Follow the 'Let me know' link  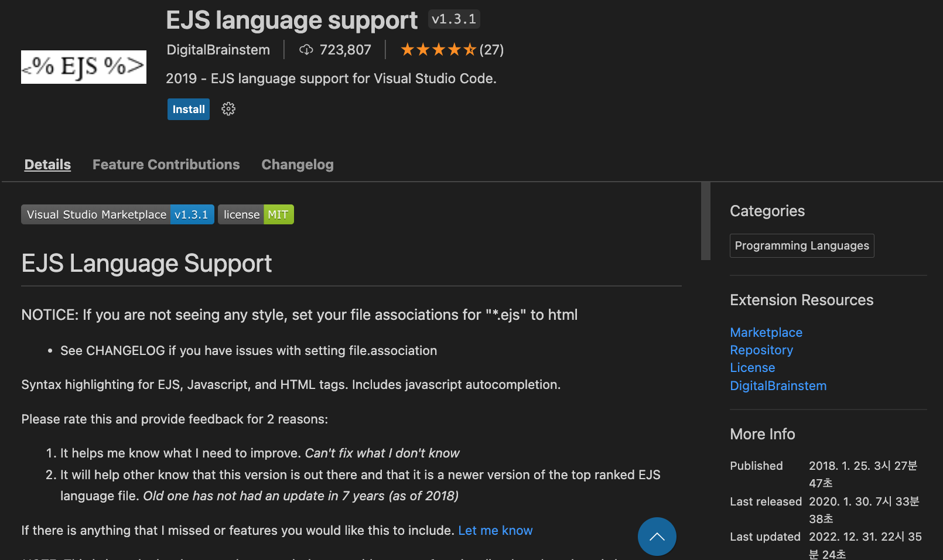[496, 530]
